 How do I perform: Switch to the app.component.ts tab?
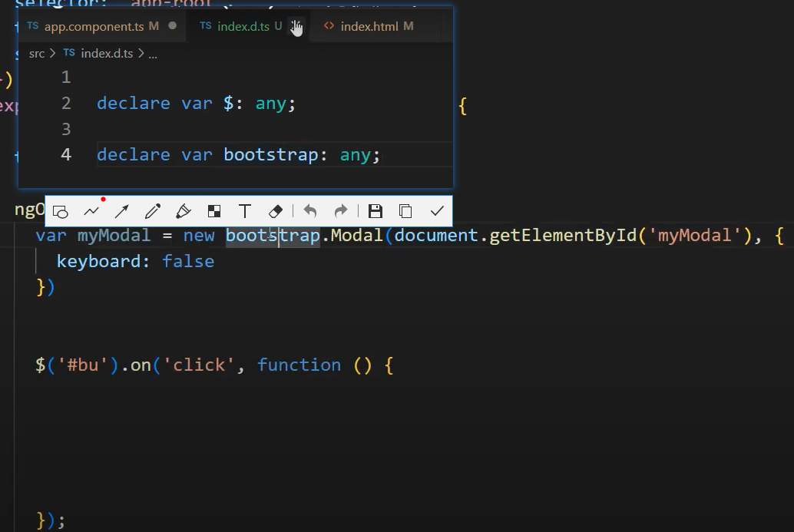(x=94, y=26)
